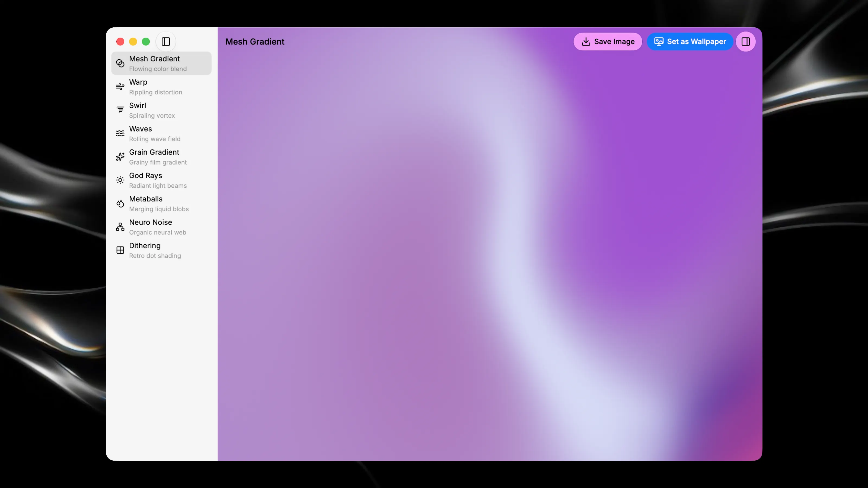This screenshot has width=868, height=488.
Task: Click the Grain Gradient sparkles icon
Action: pos(120,157)
